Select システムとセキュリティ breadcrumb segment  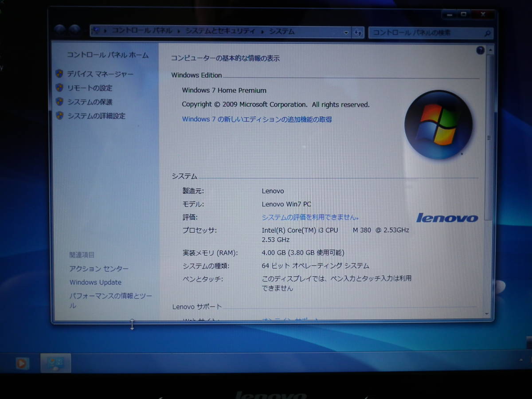point(220,31)
